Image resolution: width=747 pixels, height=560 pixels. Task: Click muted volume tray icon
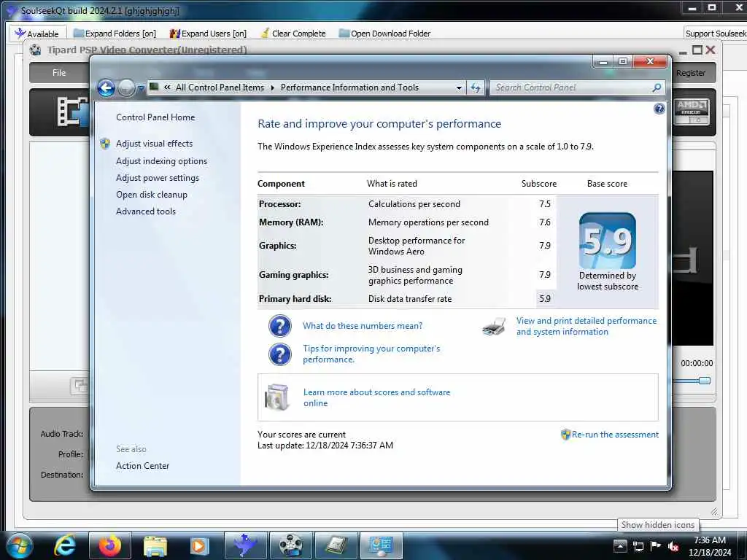click(x=673, y=546)
